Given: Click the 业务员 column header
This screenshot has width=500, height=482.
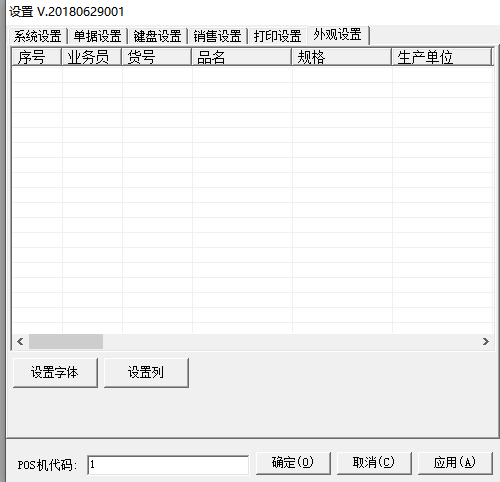Looking at the screenshot, I should pyautogui.click(x=92, y=57).
